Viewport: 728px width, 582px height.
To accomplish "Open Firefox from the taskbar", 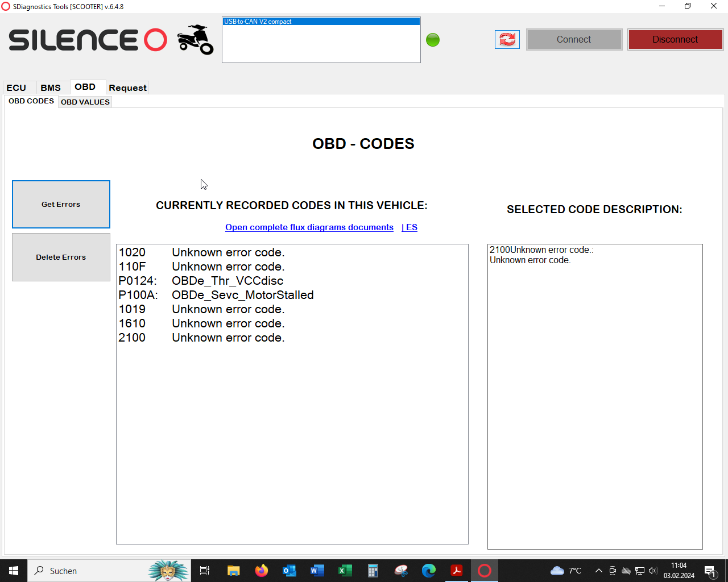I will coord(262,571).
